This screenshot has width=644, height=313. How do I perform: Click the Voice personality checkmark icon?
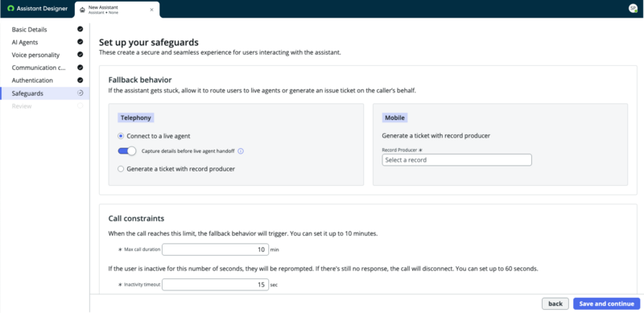click(x=80, y=55)
